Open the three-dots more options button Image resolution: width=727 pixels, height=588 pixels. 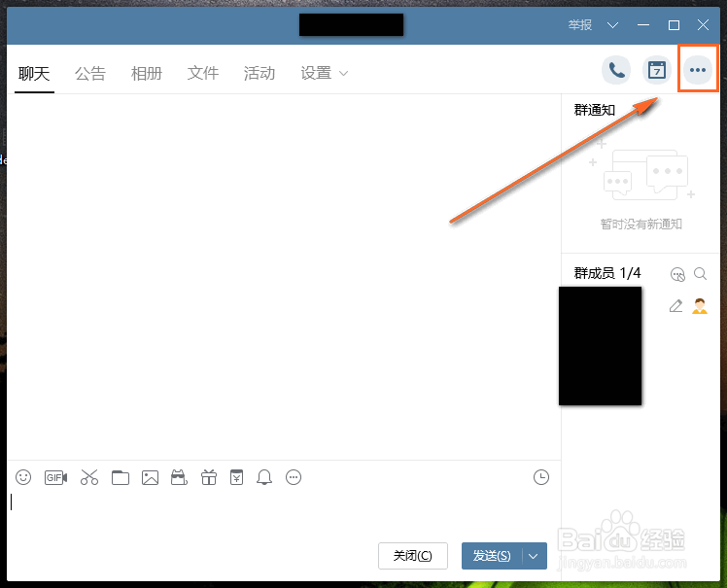697,70
